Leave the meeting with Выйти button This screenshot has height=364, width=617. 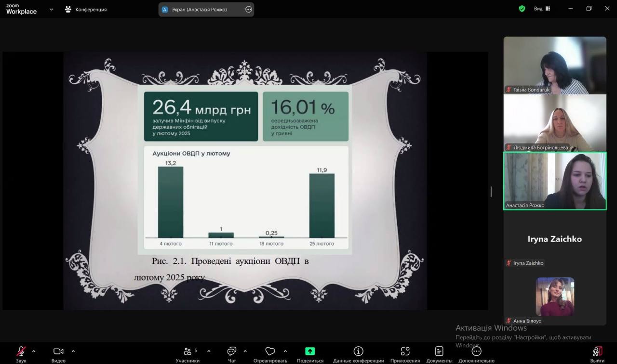[x=597, y=352]
